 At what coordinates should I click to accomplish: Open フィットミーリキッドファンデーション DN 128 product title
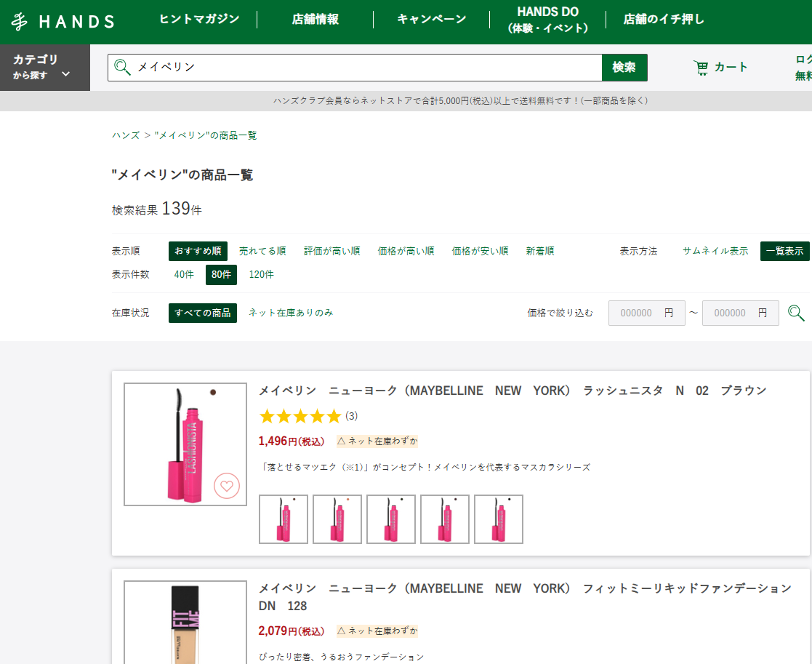525,597
